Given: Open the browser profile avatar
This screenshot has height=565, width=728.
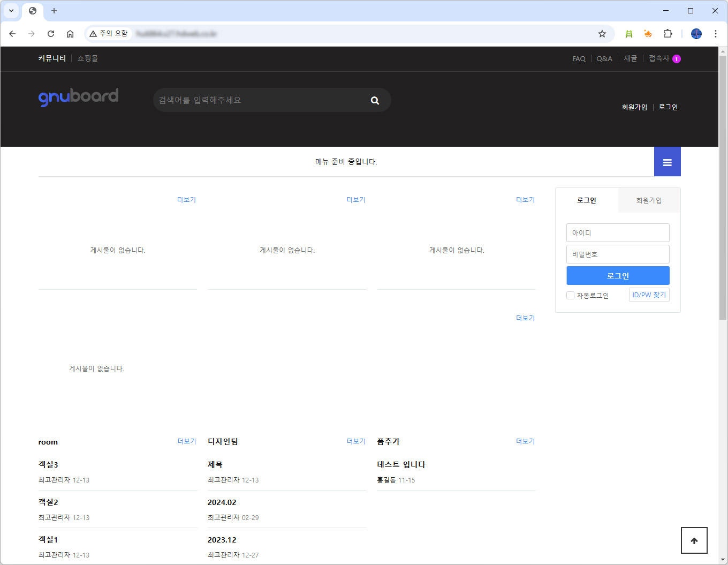Looking at the screenshot, I should (x=696, y=34).
